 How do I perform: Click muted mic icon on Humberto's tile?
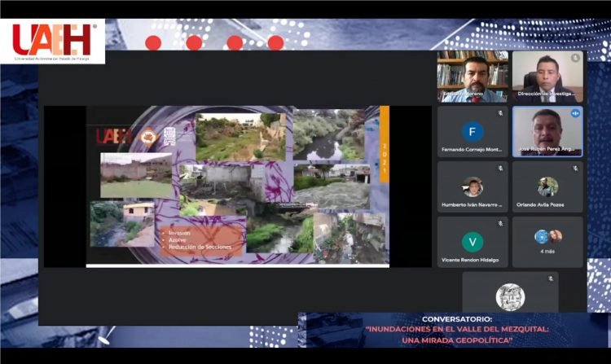click(500, 169)
